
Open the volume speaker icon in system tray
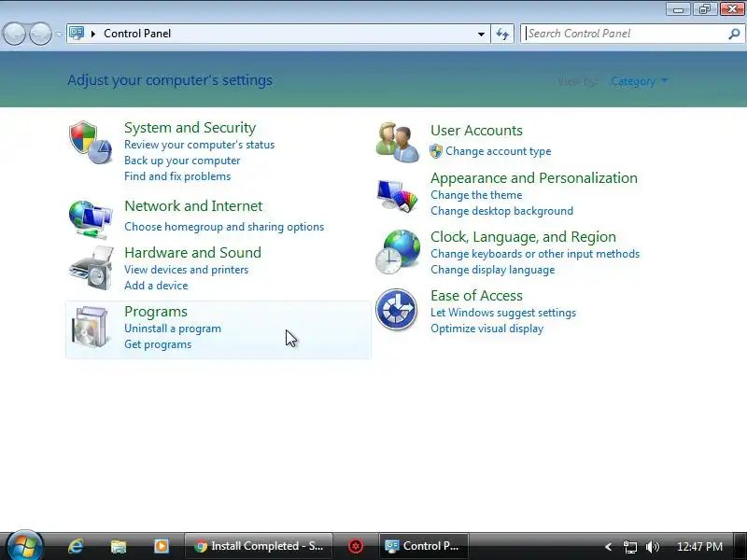point(652,547)
